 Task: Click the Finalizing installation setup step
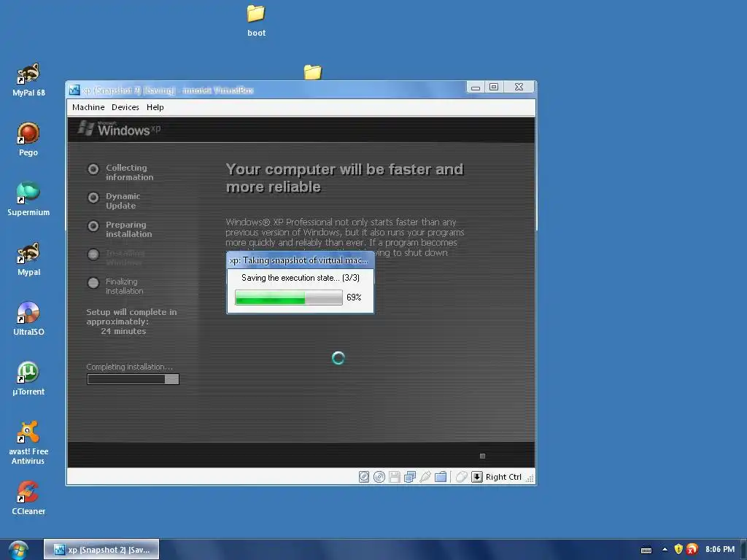(115, 286)
